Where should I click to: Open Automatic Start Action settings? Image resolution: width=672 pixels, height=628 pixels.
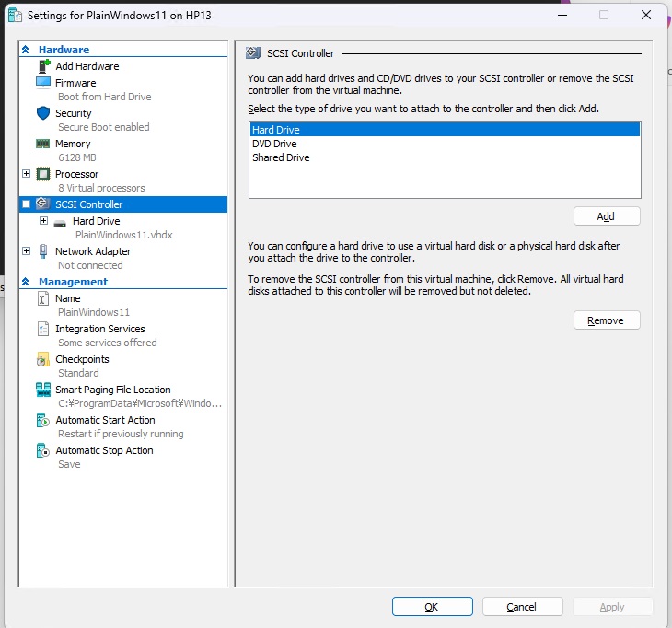pyautogui.click(x=106, y=420)
